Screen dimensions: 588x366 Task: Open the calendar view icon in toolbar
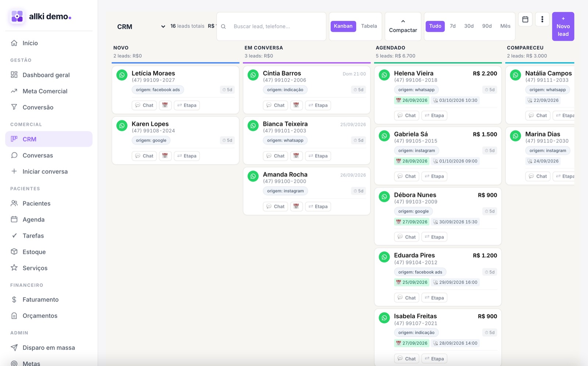[x=525, y=19]
